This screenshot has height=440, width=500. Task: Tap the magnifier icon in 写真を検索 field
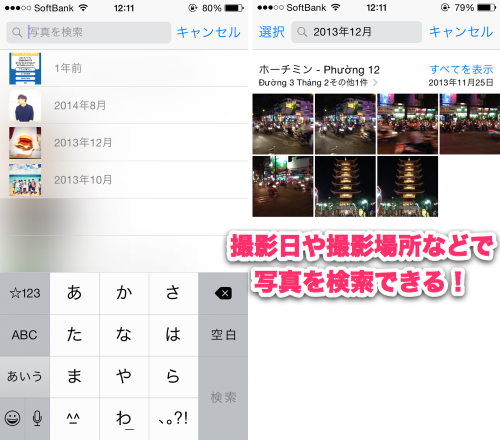(17, 32)
